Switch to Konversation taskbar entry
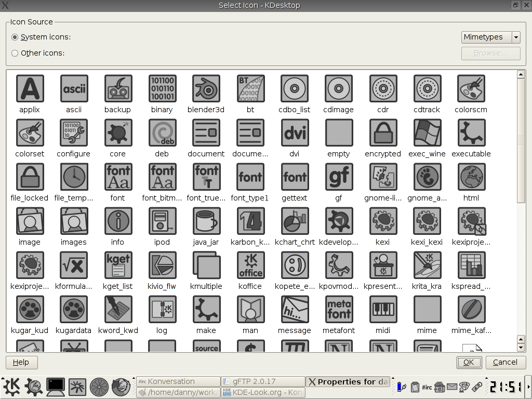 (x=178, y=381)
